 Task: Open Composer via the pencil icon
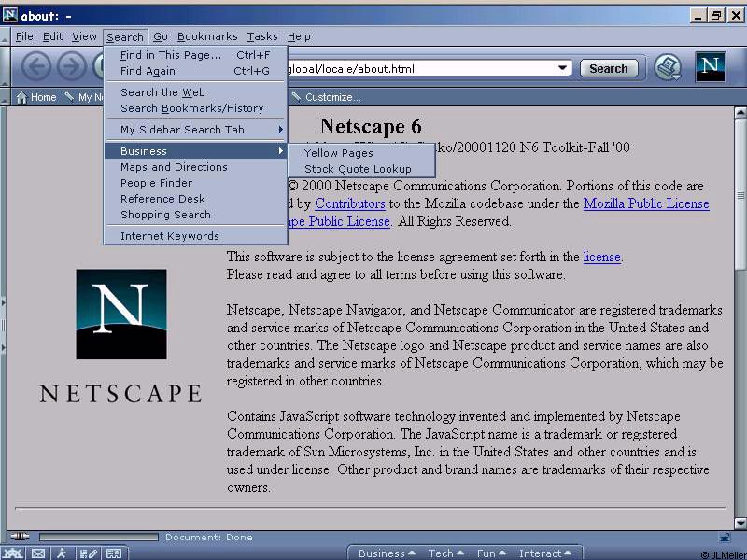(89, 553)
